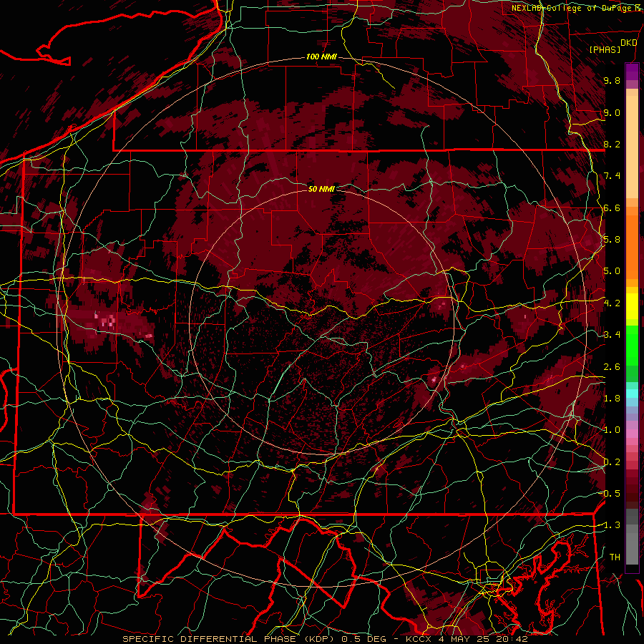Viewport: 644px width, 644px height.
Task: Pick the cyan segment of the color bar
Action: [632, 394]
